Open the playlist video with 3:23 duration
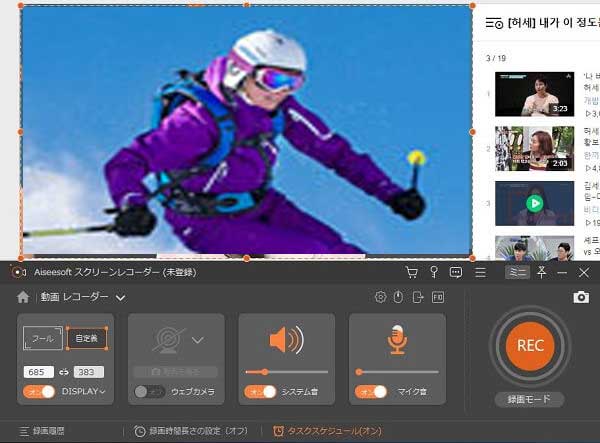 534,94
